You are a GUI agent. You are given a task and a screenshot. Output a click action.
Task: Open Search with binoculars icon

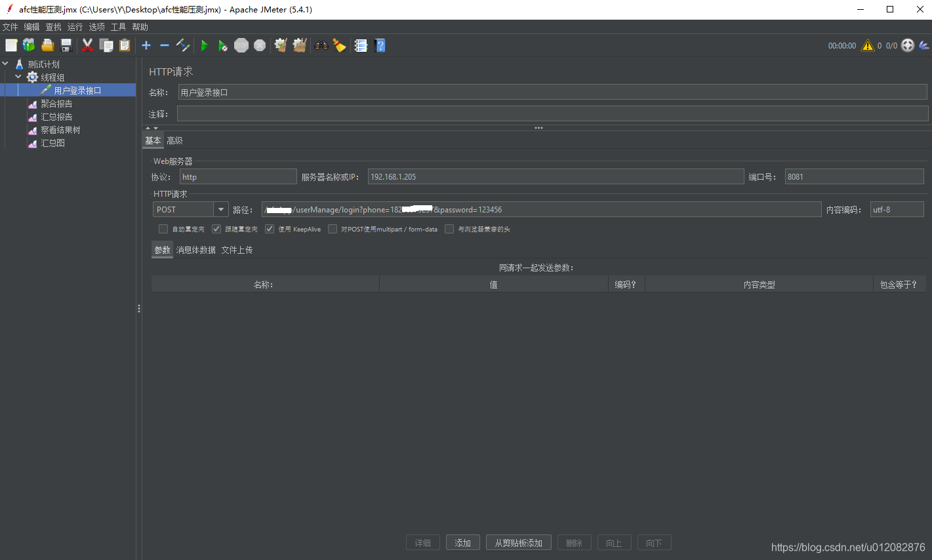click(321, 45)
